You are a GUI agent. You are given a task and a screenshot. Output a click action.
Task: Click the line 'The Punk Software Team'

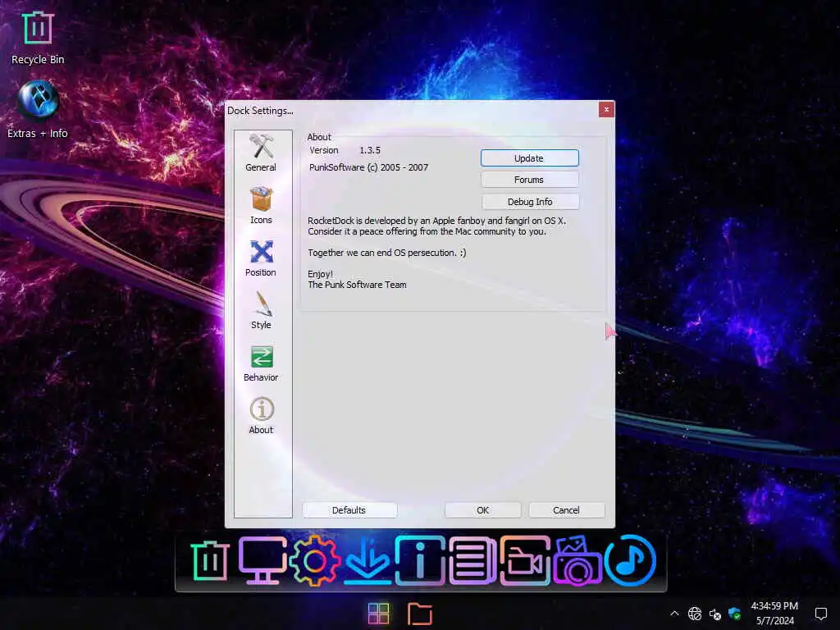click(358, 285)
